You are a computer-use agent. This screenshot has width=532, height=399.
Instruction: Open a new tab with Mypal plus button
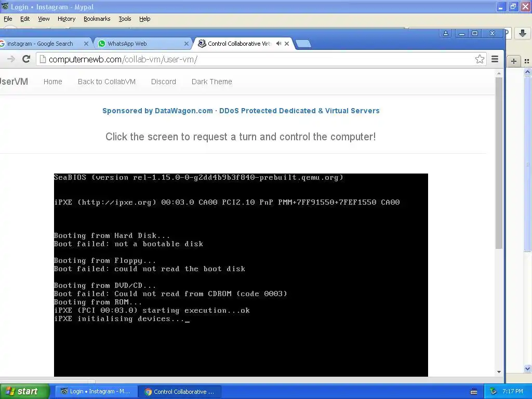click(x=514, y=61)
